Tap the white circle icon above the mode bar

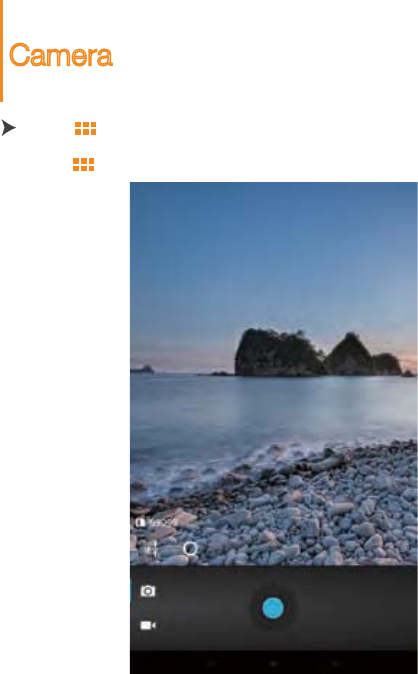[190, 548]
